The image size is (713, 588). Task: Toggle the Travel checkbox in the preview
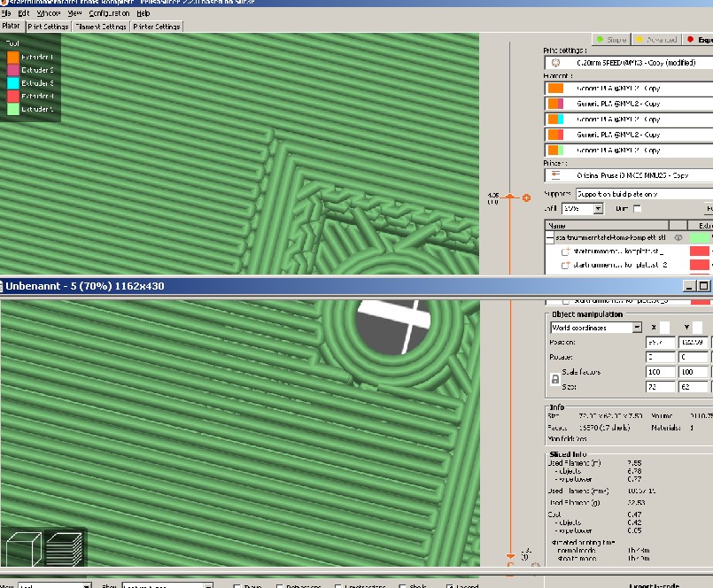(238, 586)
